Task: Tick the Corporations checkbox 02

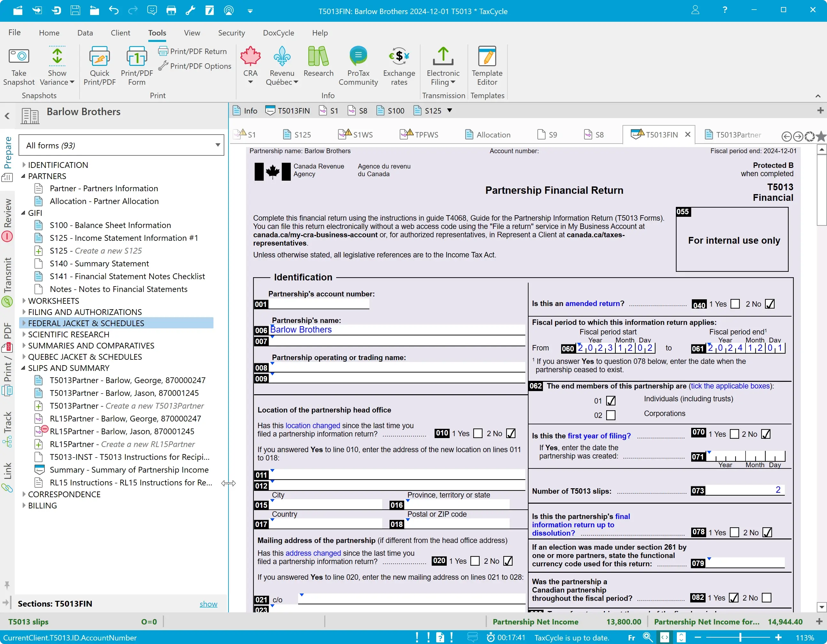Action: [611, 415]
